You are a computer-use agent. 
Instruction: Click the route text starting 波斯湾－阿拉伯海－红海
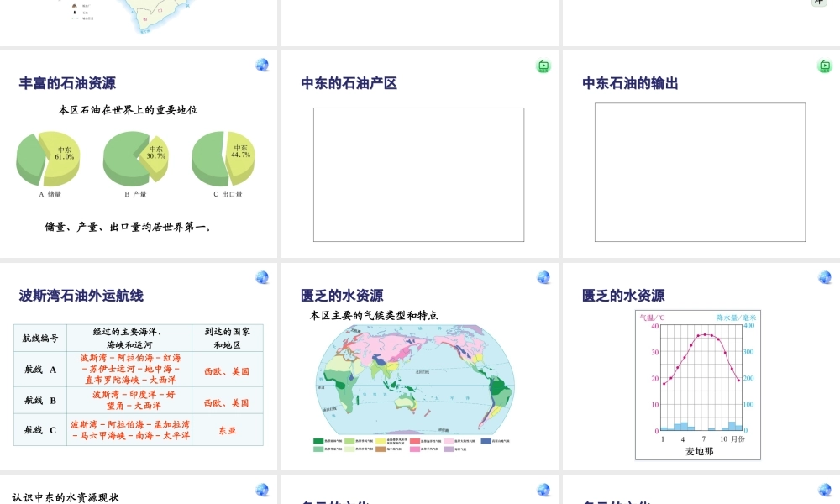tap(131, 369)
